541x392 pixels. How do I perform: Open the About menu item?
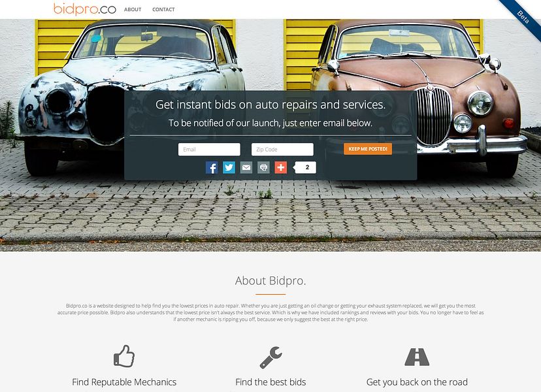[x=133, y=10]
